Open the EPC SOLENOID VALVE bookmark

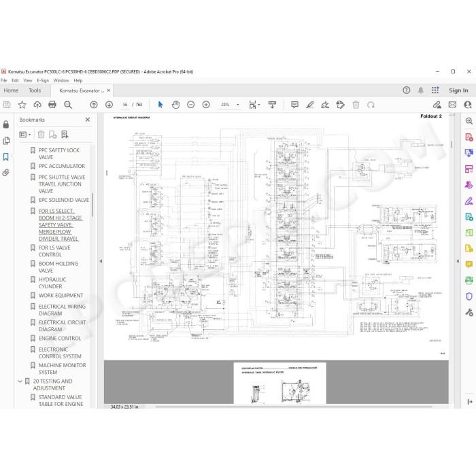64,200
